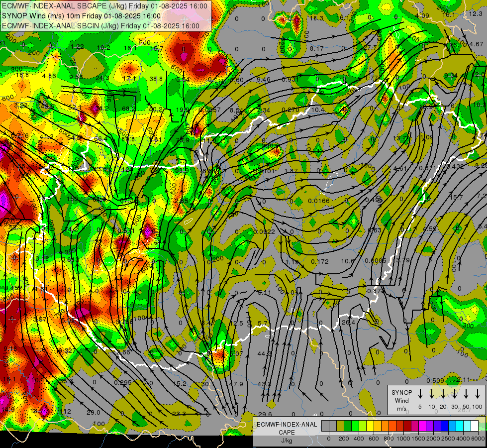Click the 0.295 station value
Viewport: 487px width, 448px height.
click(123, 382)
